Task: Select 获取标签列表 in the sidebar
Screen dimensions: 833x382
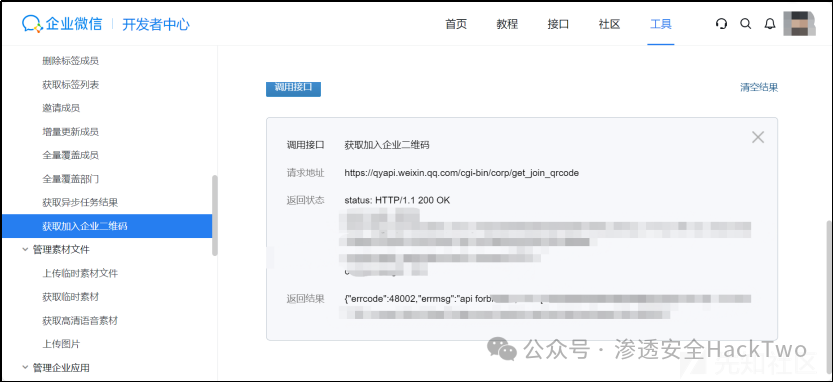Action: (71, 84)
